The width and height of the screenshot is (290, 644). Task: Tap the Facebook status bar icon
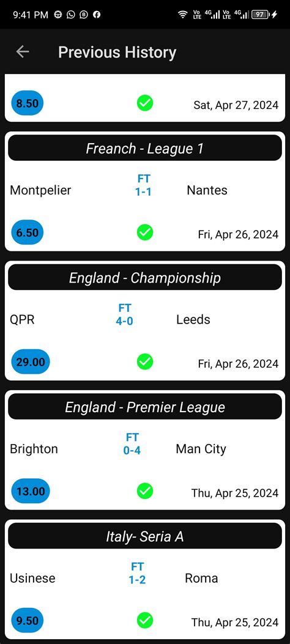(x=97, y=15)
